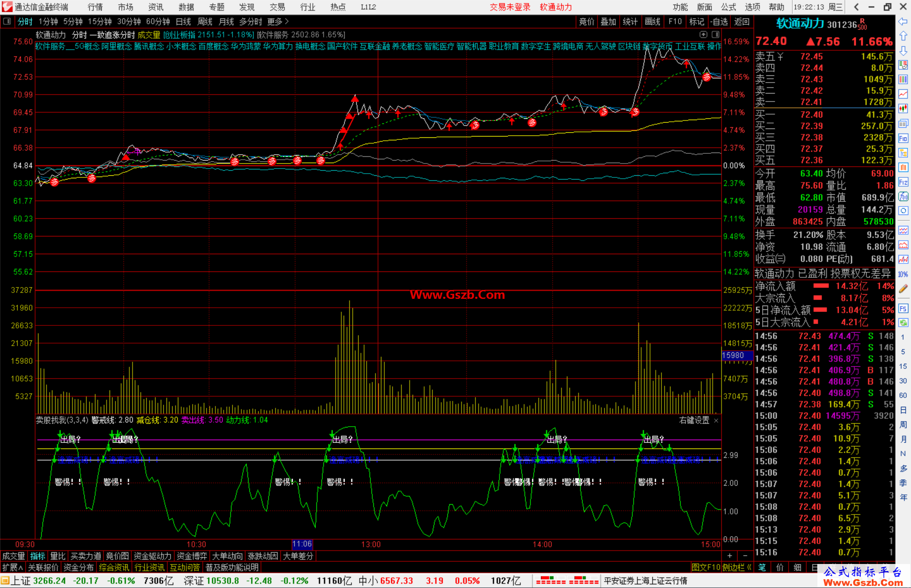
Task: Select the 成交量 bottom tab
Action: pos(13,556)
